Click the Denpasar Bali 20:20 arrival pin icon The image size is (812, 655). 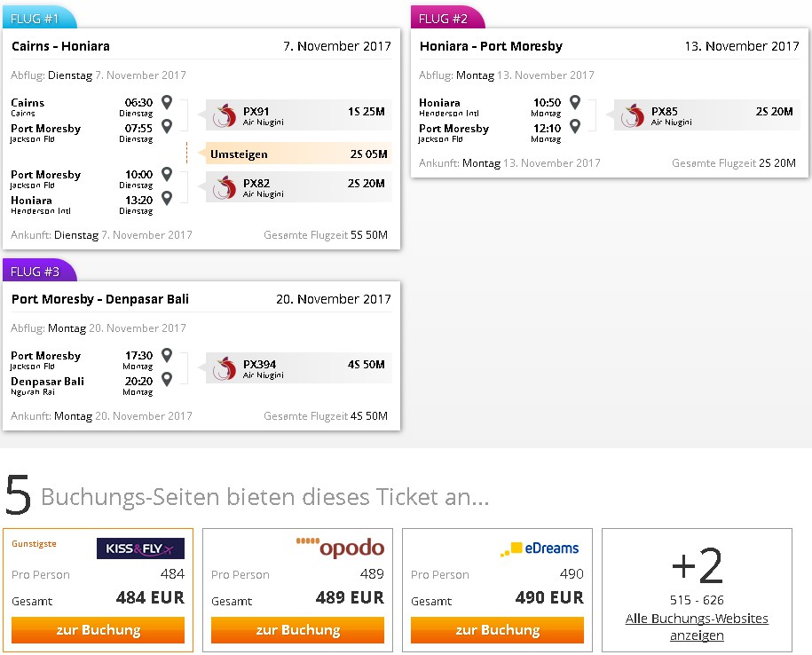(167, 380)
